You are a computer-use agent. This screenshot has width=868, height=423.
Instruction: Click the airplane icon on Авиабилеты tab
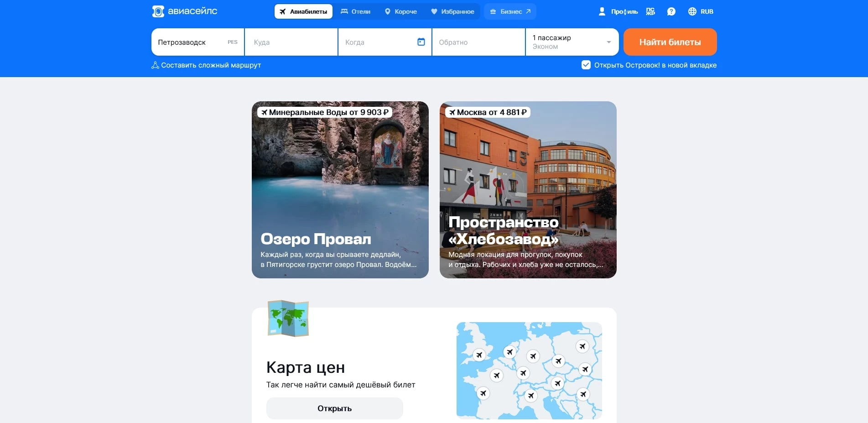tap(283, 11)
